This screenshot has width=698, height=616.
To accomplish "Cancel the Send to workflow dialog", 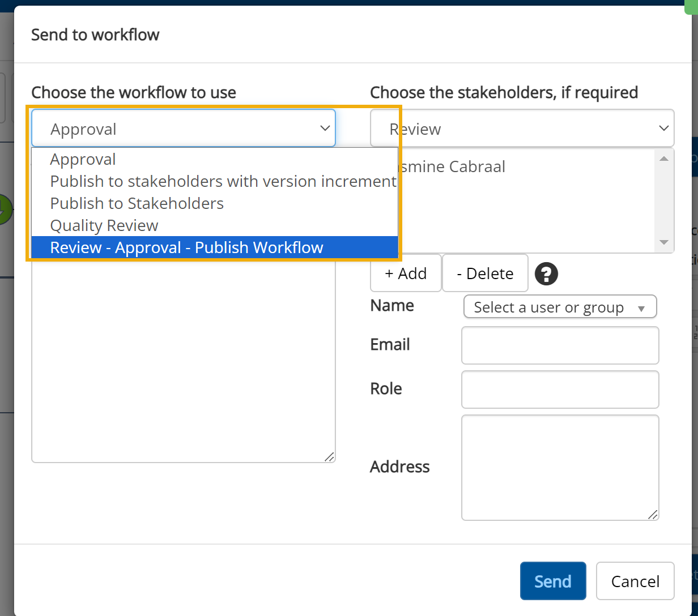I will (x=635, y=581).
